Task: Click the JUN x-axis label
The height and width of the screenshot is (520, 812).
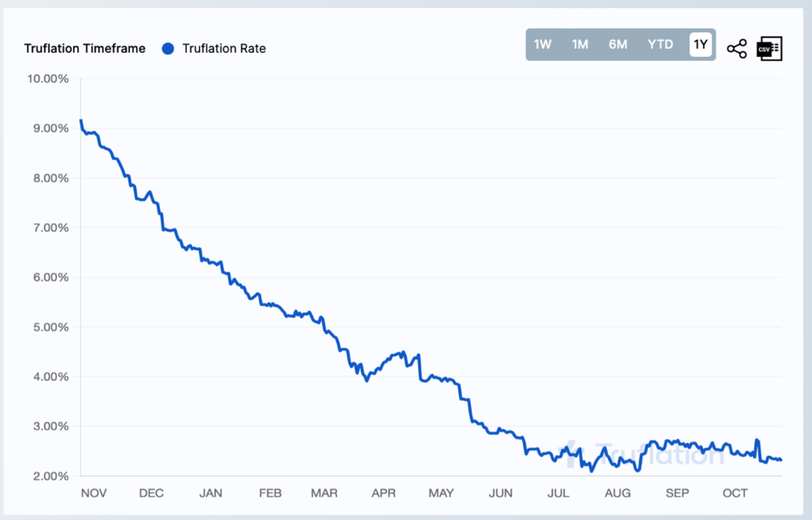Action: point(501,493)
